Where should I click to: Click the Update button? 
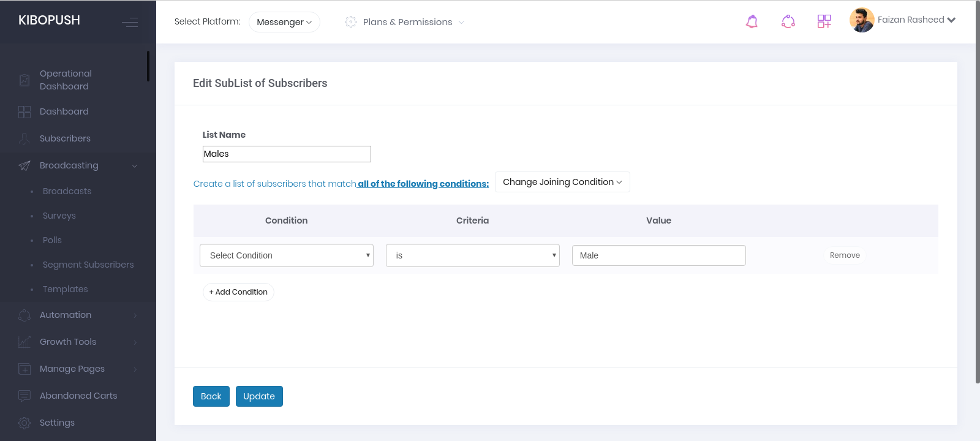point(259,396)
